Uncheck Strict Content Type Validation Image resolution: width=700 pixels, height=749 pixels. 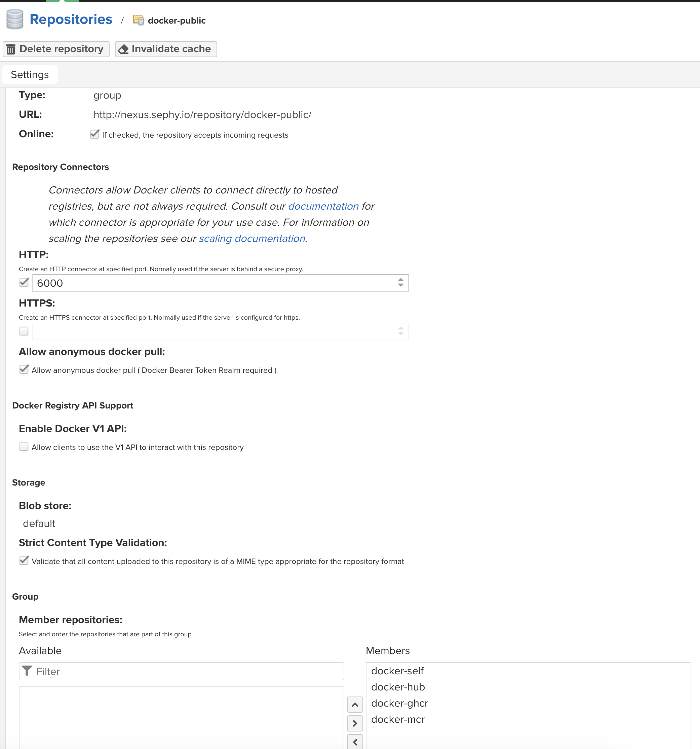pos(24,560)
